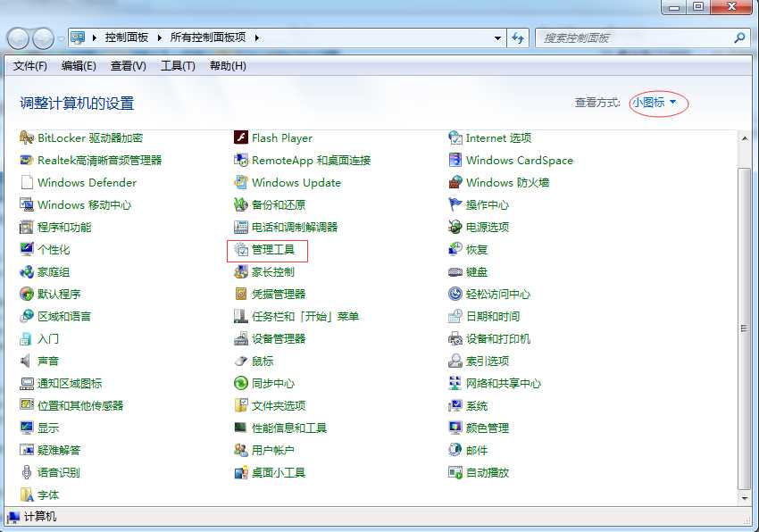Open the 用户帐户 icon
This screenshot has width=759, height=532.
tap(240, 450)
